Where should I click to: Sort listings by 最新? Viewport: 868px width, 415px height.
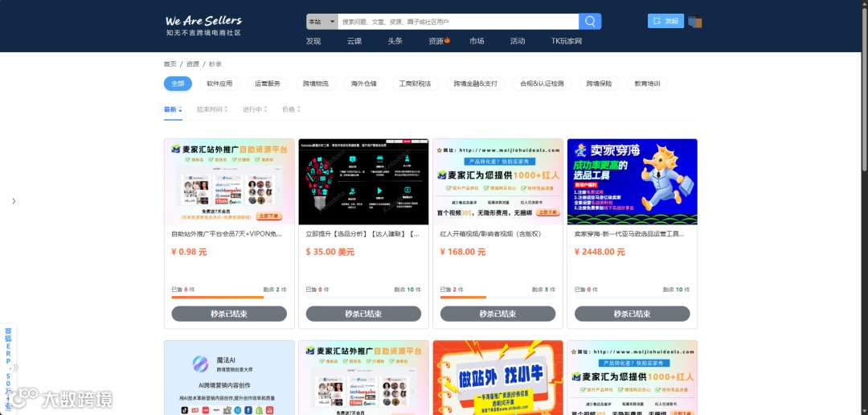click(173, 109)
